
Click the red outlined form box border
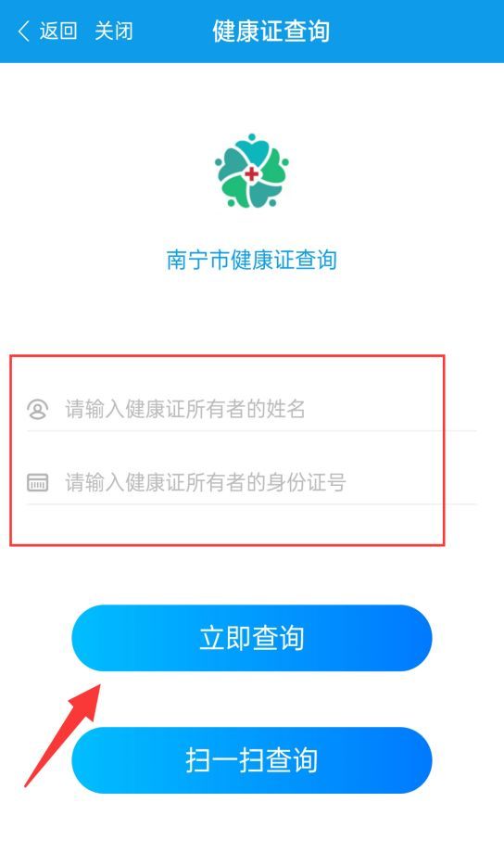coord(227,356)
